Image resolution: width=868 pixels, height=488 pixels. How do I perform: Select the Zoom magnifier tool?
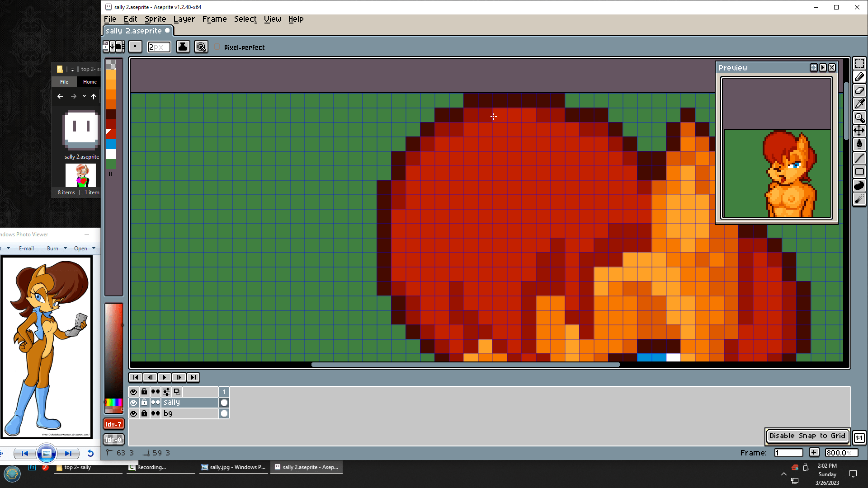click(x=859, y=117)
